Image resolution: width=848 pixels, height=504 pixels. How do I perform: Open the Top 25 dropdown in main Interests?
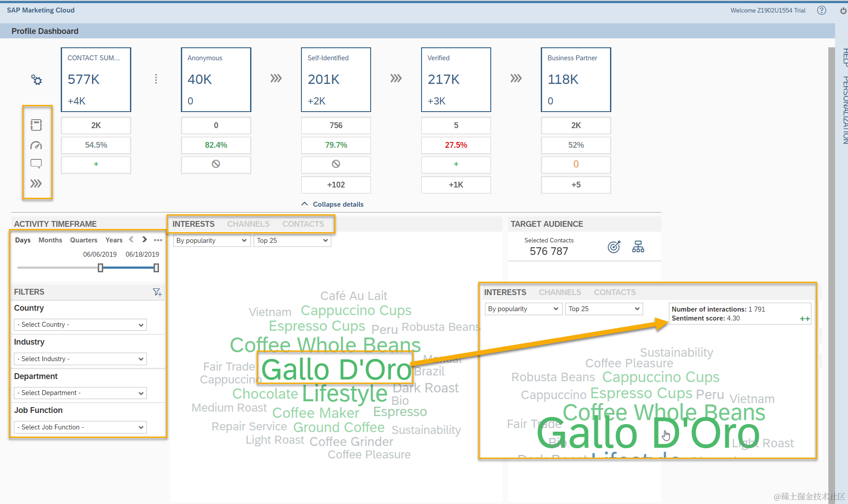pos(292,241)
